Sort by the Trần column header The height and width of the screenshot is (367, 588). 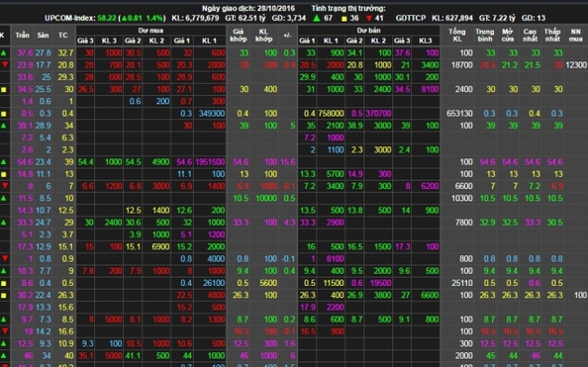tap(22, 36)
